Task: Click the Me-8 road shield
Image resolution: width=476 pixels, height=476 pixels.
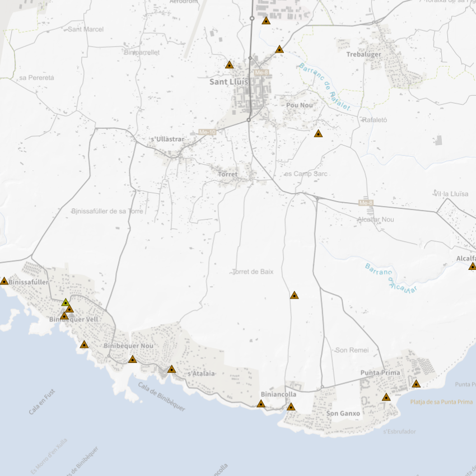Action: (366, 203)
